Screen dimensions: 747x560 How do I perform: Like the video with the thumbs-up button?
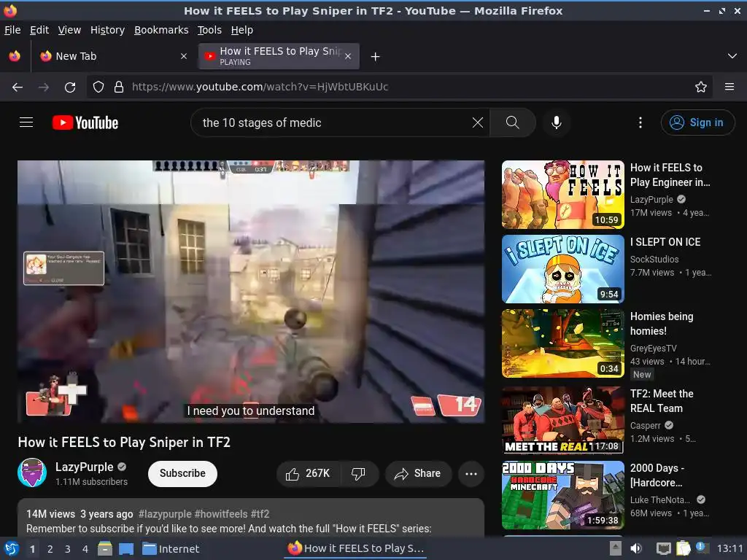[309, 473]
